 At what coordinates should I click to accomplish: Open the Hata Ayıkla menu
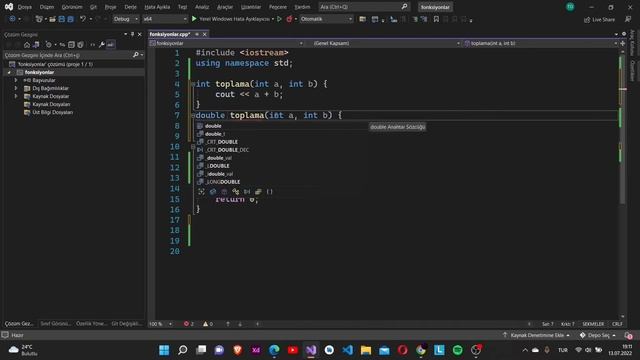click(x=157, y=7)
